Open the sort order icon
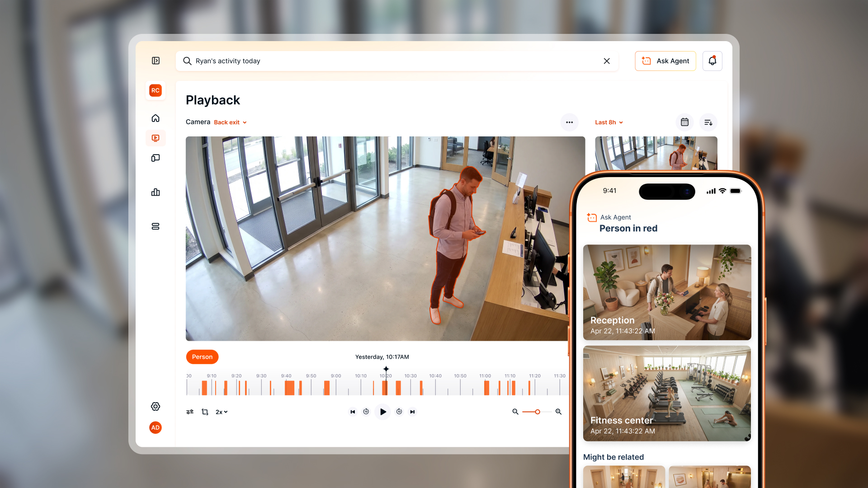 (x=708, y=122)
